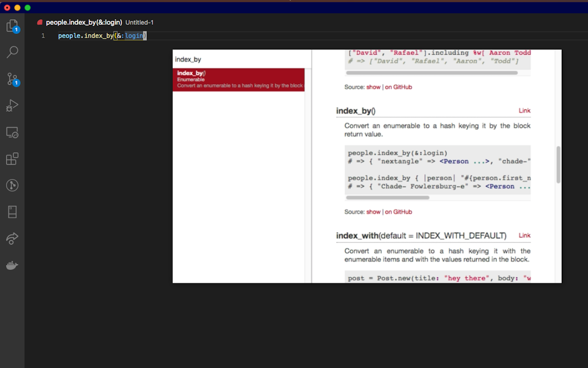This screenshot has height=368, width=588.
Task: Open the book-shaped sidebar icon
Action: pos(12,212)
